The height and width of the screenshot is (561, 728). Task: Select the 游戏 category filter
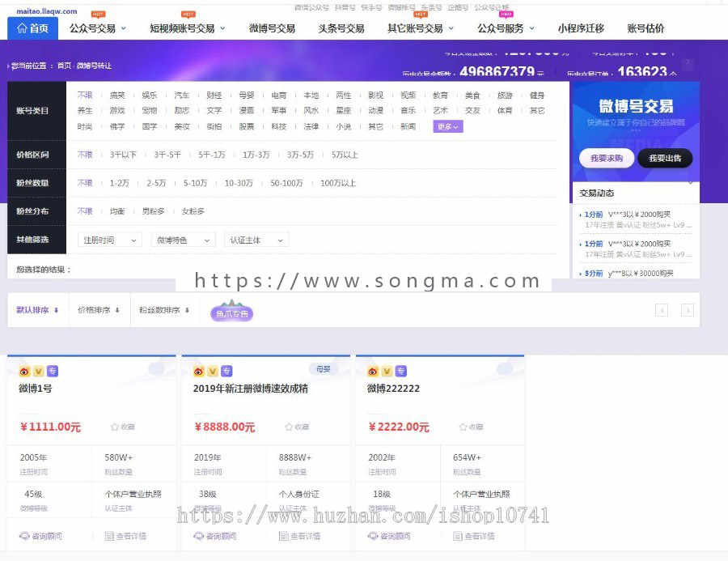pos(117,111)
